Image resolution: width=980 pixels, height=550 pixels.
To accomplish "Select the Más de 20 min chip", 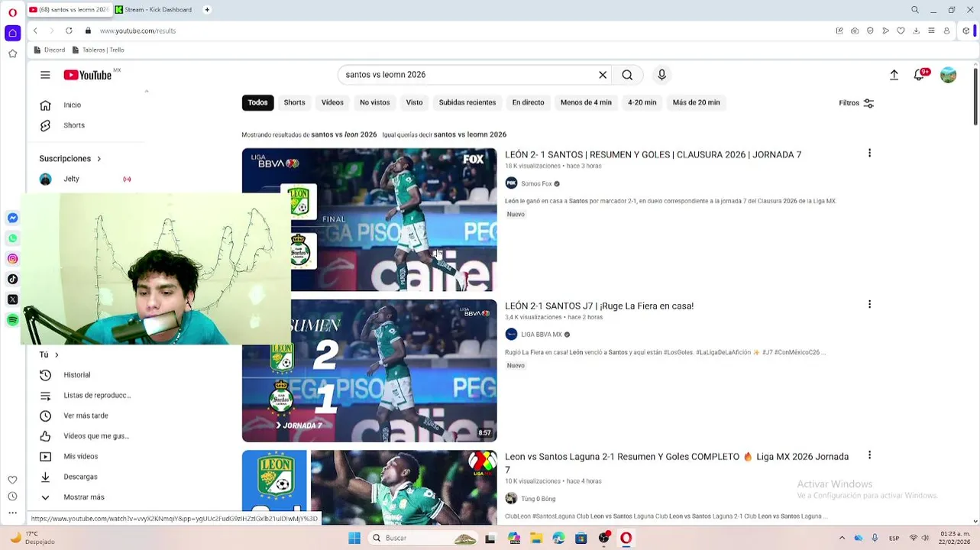I will (696, 102).
